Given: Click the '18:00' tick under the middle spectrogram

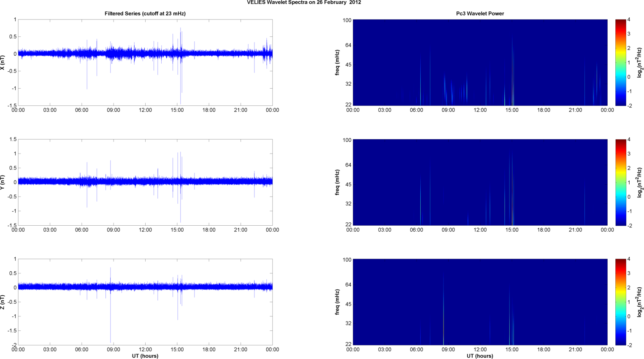Looking at the screenshot, I should point(544,230).
